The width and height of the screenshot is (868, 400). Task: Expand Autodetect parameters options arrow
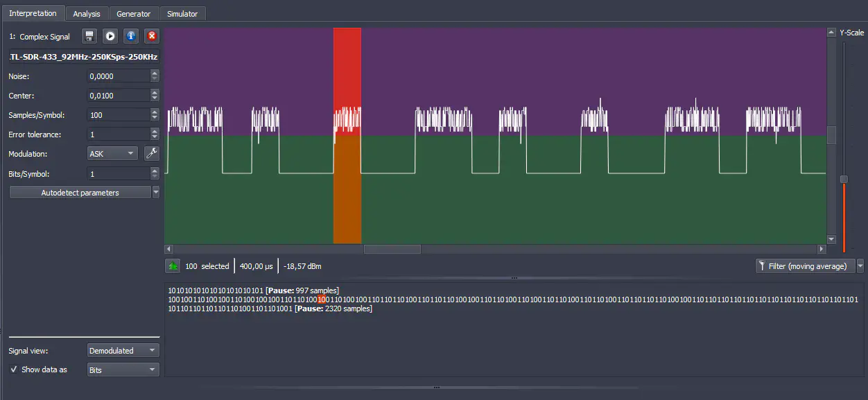[156, 193]
